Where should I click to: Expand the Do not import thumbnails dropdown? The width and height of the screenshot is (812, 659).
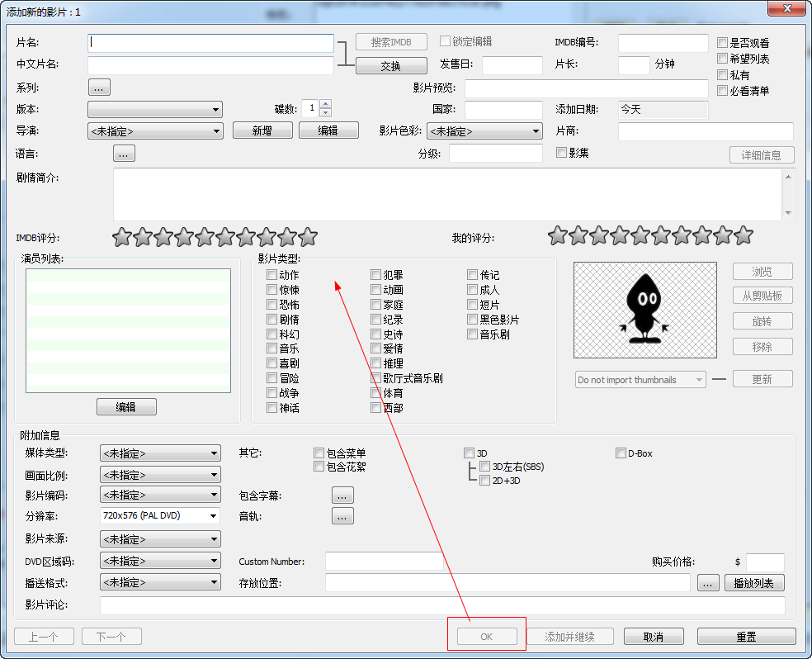coord(640,379)
